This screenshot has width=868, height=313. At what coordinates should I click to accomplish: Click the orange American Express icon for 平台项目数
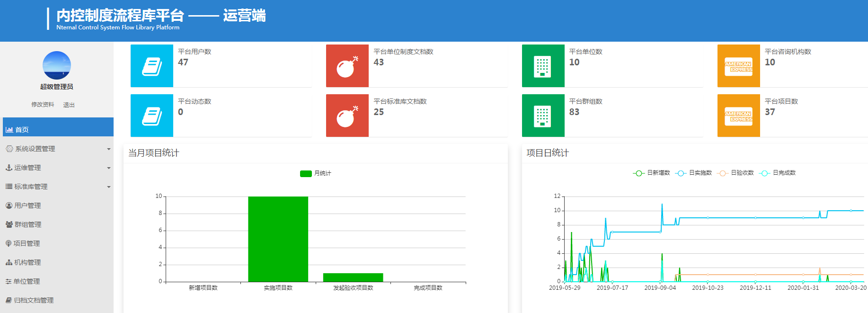(738, 116)
